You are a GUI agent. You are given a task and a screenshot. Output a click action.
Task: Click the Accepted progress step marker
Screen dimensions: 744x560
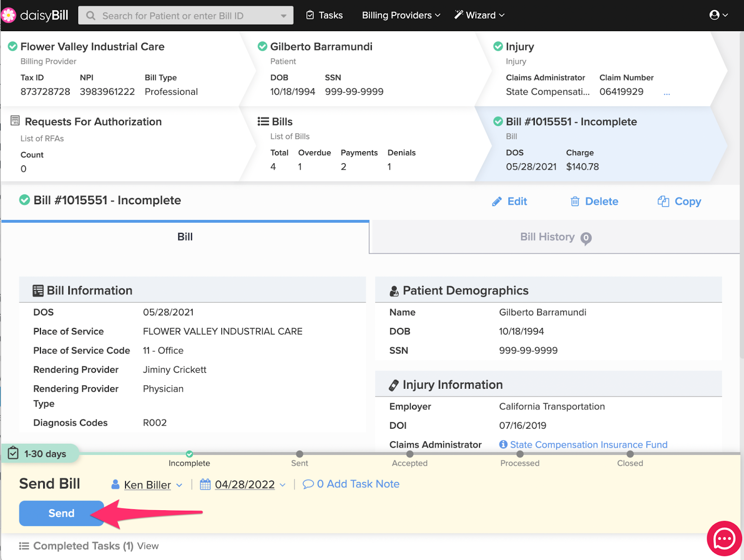(410, 454)
